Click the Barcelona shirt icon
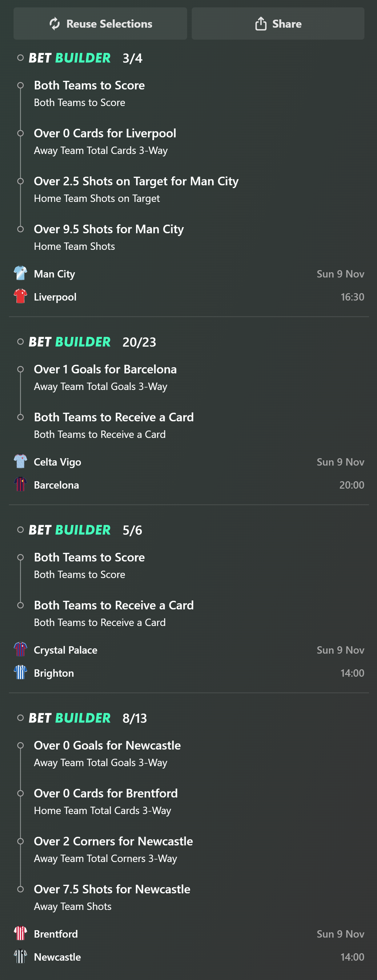 21,484
